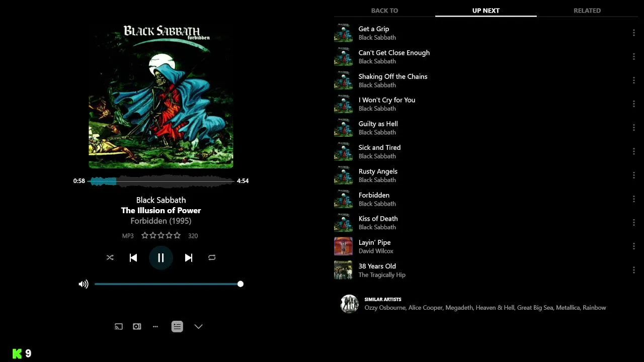644x362 pixels.
Task: Open options menu for 38 Years Old
Action: pyautogui.click(x=633, y=270)
